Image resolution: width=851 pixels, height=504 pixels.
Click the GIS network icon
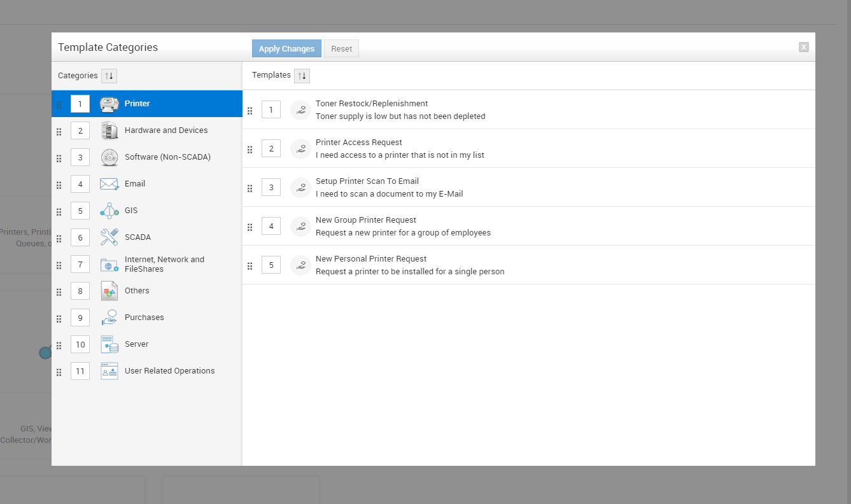click(109, 211)
